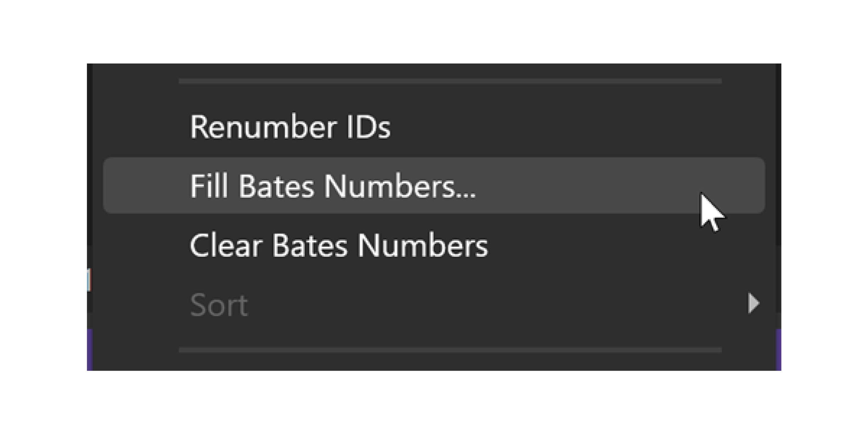Click the triangle next to Sort
This screenshot has width=868, height=434.
pos(753,303)
